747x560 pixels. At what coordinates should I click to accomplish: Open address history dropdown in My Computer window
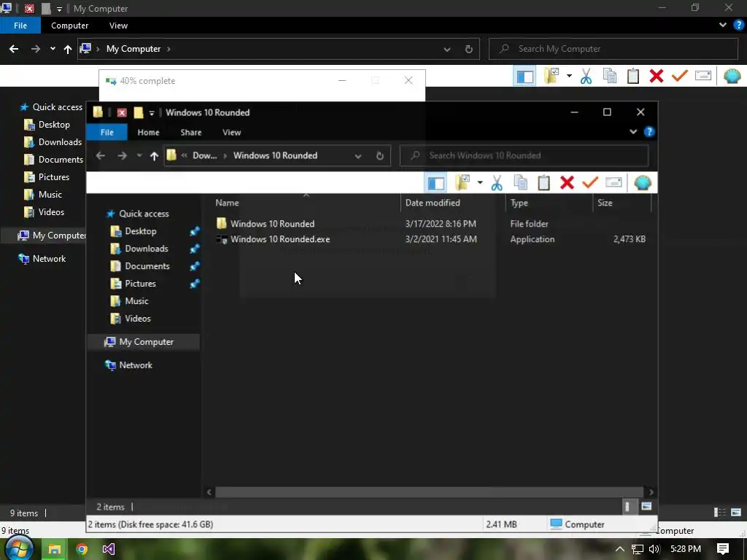[447, 49]
